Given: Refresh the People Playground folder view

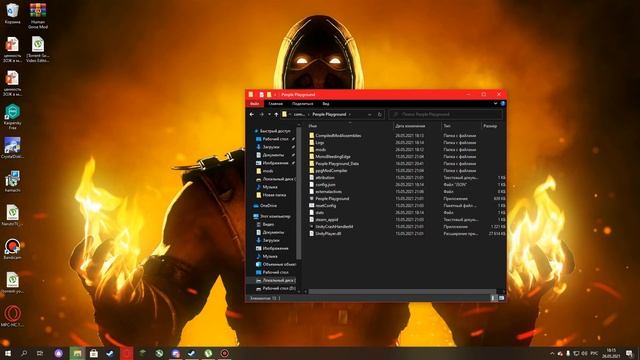Looking at the screenshot, I should click(x=380, y=115).
